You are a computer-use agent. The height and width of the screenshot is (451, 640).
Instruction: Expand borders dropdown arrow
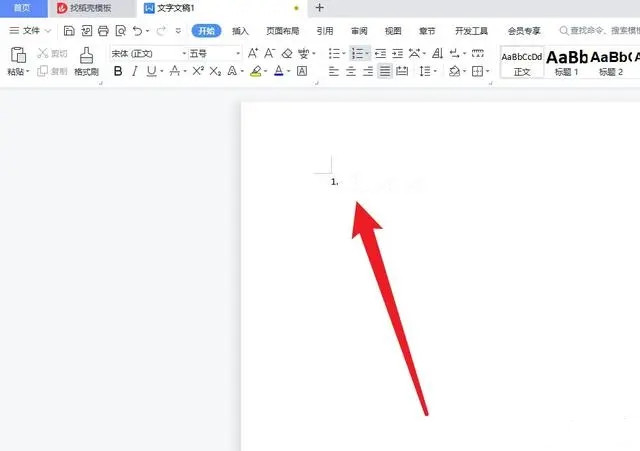(487, 72)
